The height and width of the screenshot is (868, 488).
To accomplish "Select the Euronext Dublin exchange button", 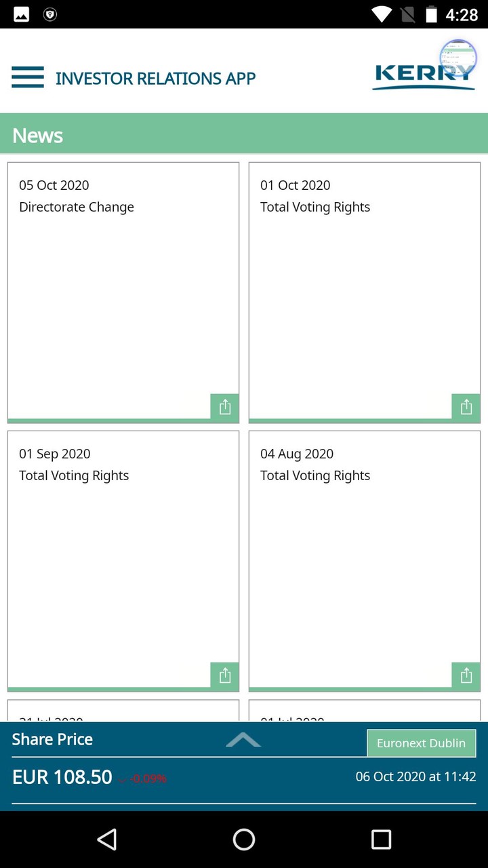I will point(422,743).
